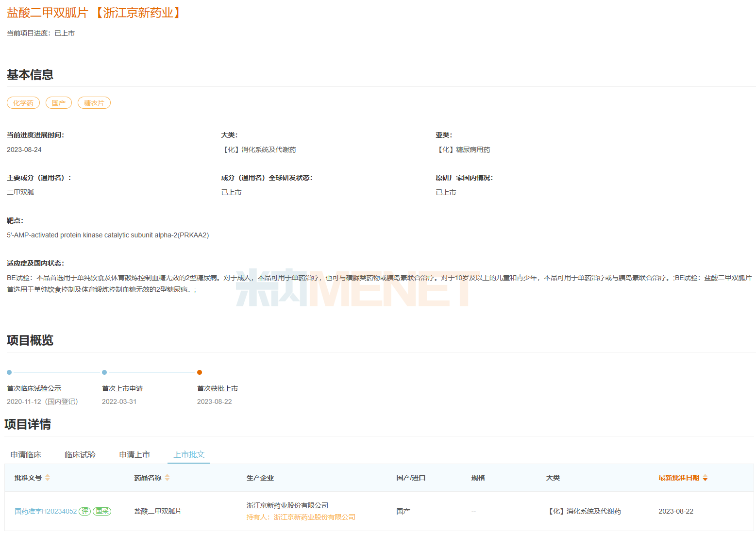Select 首次临床试验公示 timeline dot
Viewport: 756px width, 534px height.
(9, 372)
